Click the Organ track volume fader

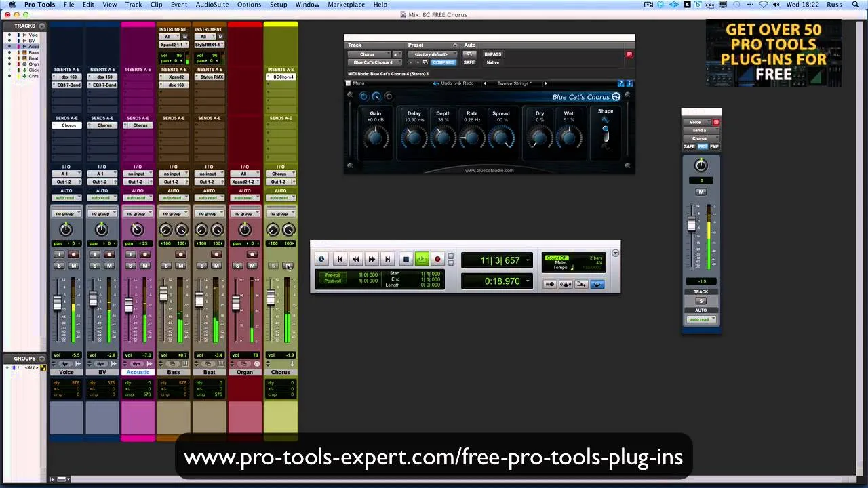click(x=235, y=304)
